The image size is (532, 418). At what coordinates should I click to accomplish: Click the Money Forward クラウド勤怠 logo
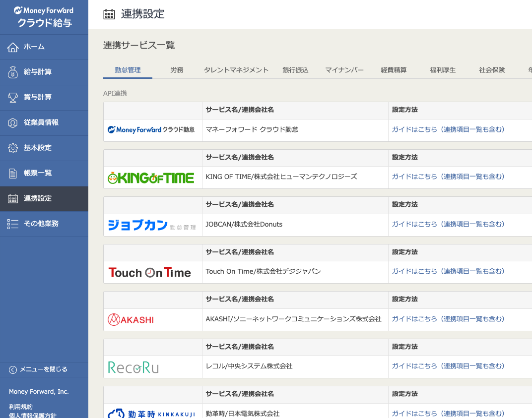click(x=151, y=129)
